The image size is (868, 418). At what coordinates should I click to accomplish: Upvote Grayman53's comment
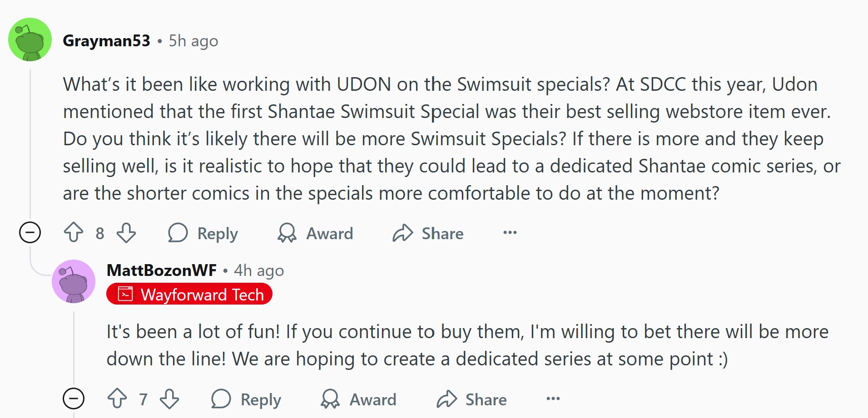click(74, 233)
